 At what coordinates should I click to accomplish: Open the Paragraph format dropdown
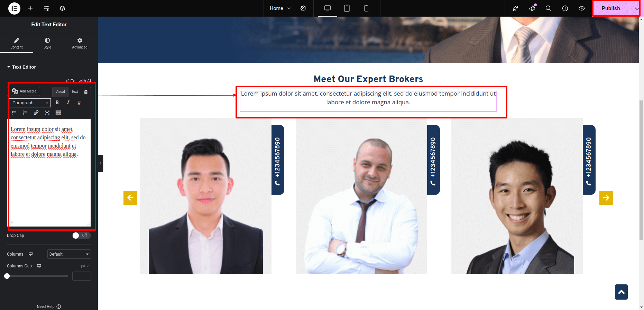(30, 103)
